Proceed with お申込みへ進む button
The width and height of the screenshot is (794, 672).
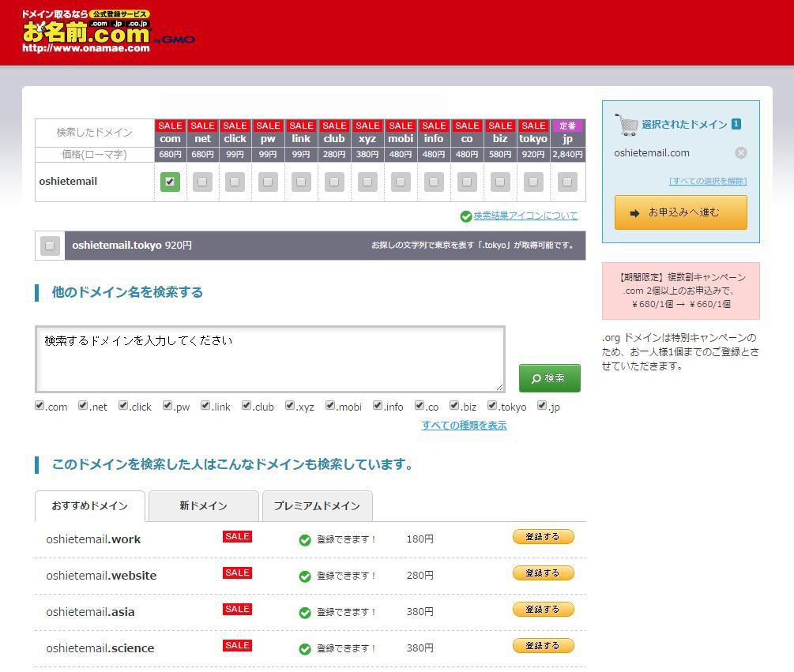[x=680, y=212]
